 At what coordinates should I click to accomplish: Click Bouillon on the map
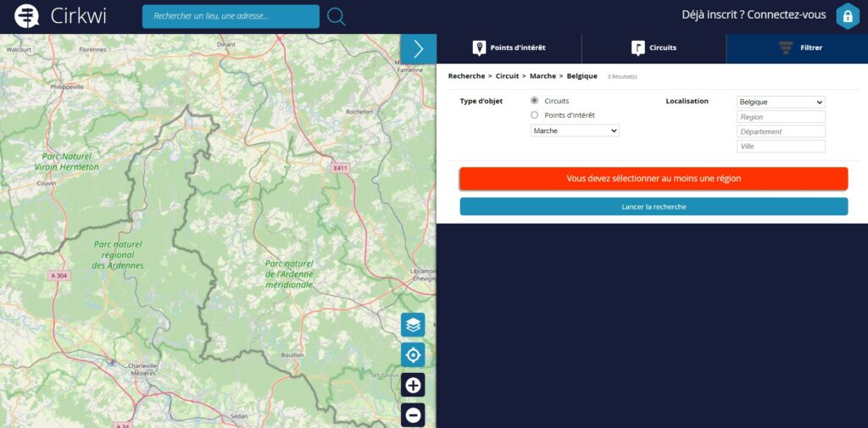[292, 354]
